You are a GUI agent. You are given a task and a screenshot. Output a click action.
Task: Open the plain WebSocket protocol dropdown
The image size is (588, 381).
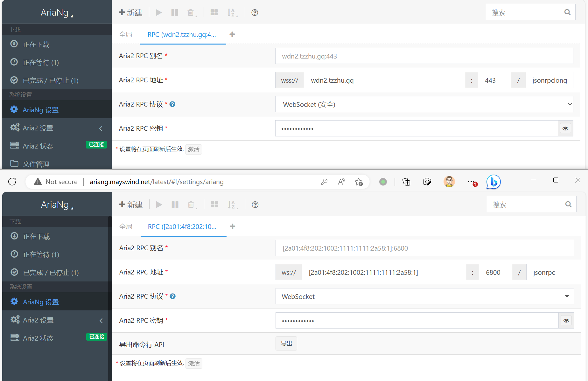point(424,296)
